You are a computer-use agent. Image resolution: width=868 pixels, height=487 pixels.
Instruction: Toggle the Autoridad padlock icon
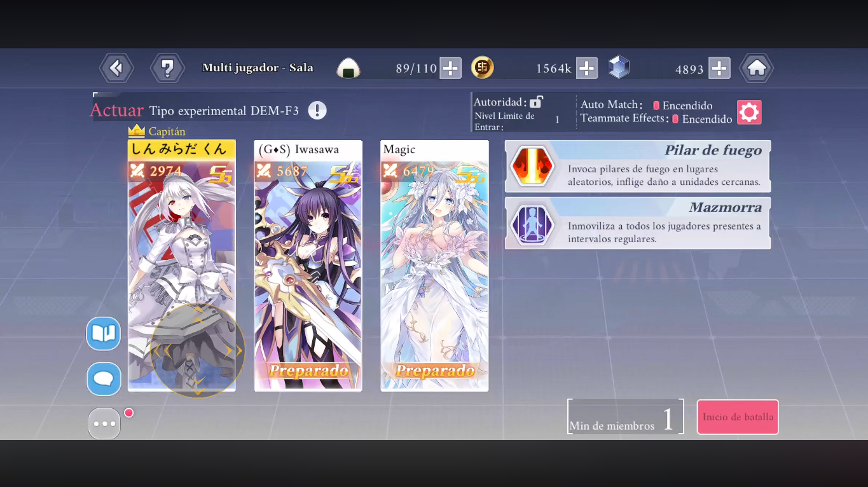click(x=536, y=102)
